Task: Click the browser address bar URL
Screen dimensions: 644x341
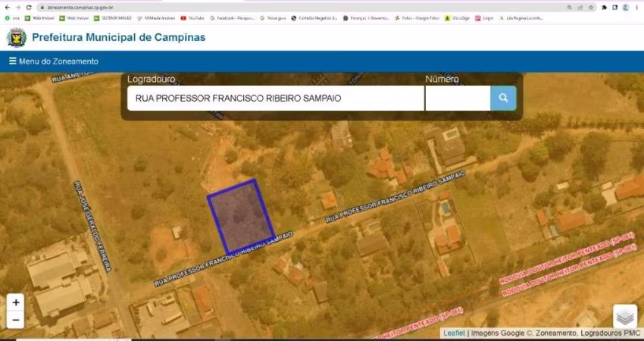Action: (x=80, y=8)
